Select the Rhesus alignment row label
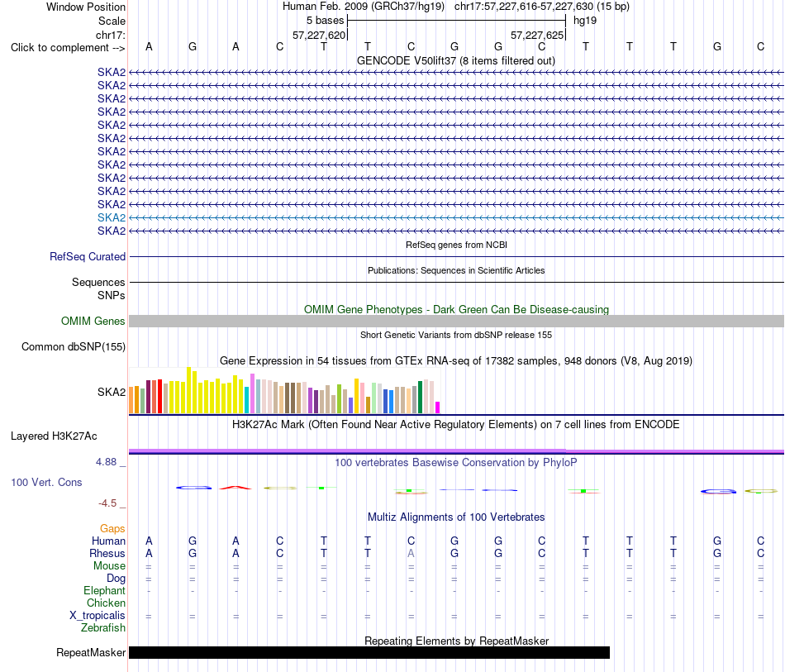785x672 pixels. click(107, 553)
